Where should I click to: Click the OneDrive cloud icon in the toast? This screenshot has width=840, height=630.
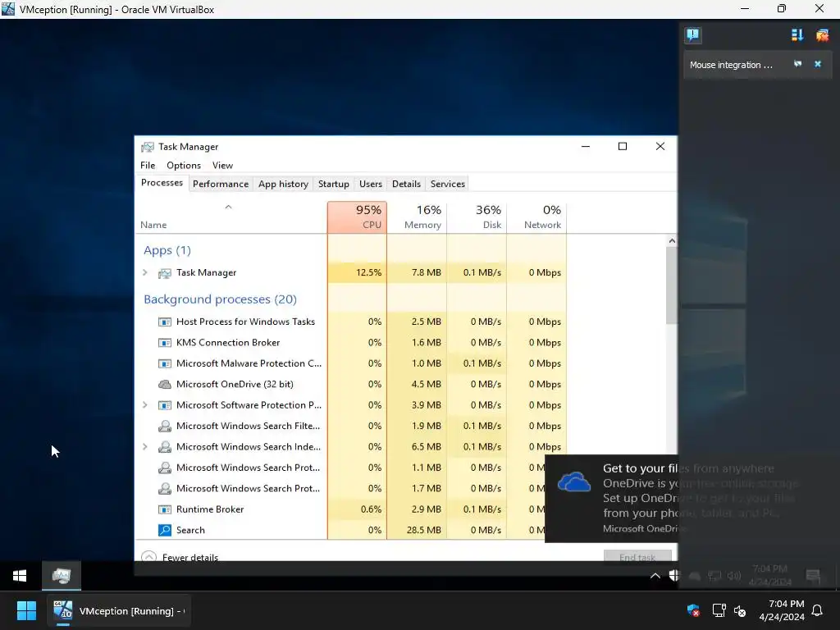point(573,482)
